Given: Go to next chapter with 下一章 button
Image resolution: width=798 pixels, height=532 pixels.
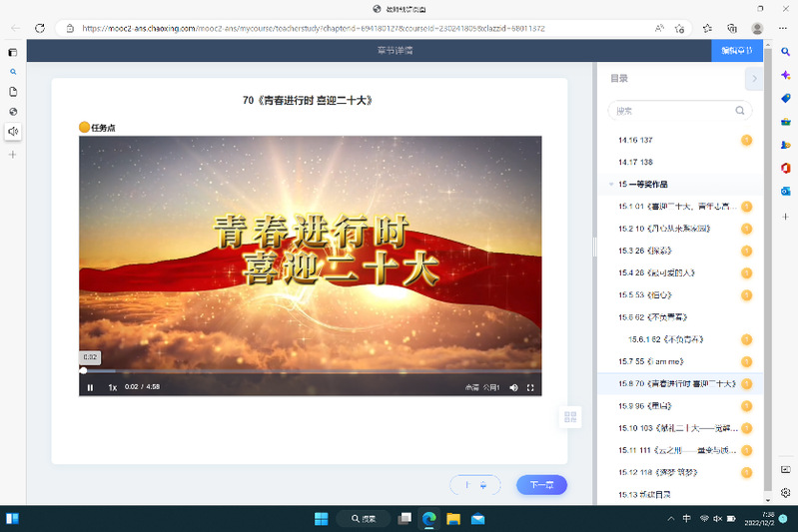Looking at the screenshot, I should click(x=541, y=485).
